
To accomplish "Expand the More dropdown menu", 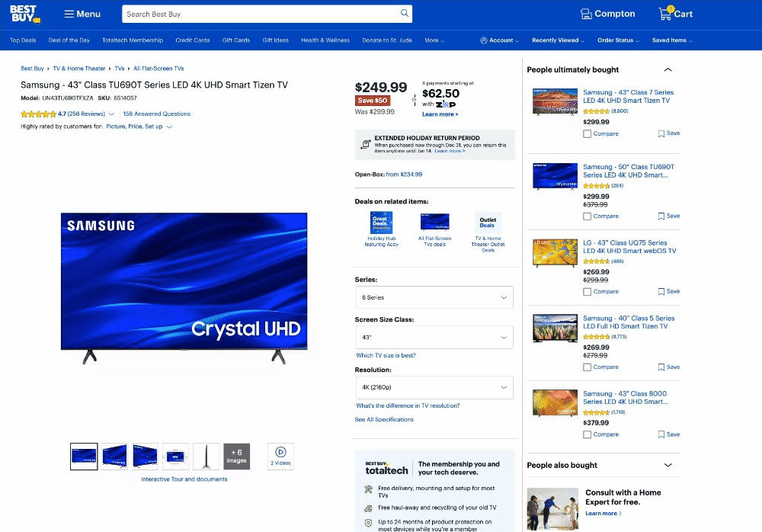I will coord(434,40).
